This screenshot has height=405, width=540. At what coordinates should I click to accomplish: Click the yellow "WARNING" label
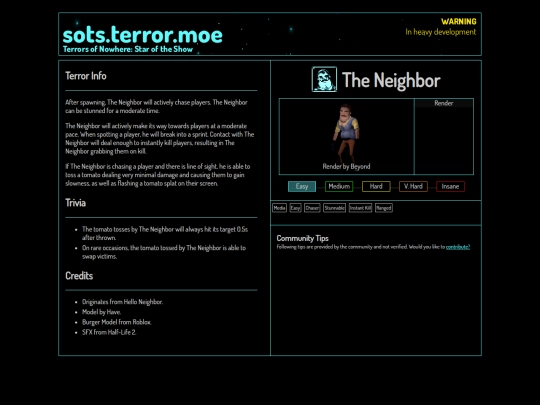459,21
